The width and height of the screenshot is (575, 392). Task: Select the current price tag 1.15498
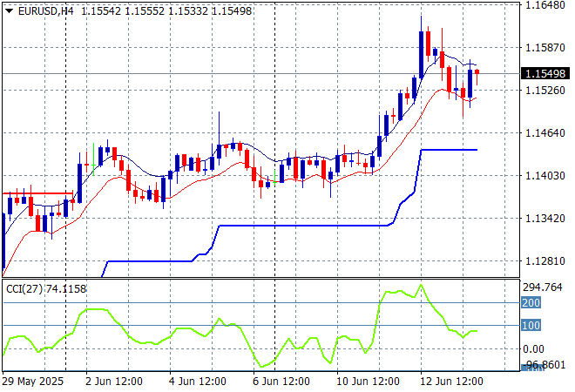(x=545, y=74)
